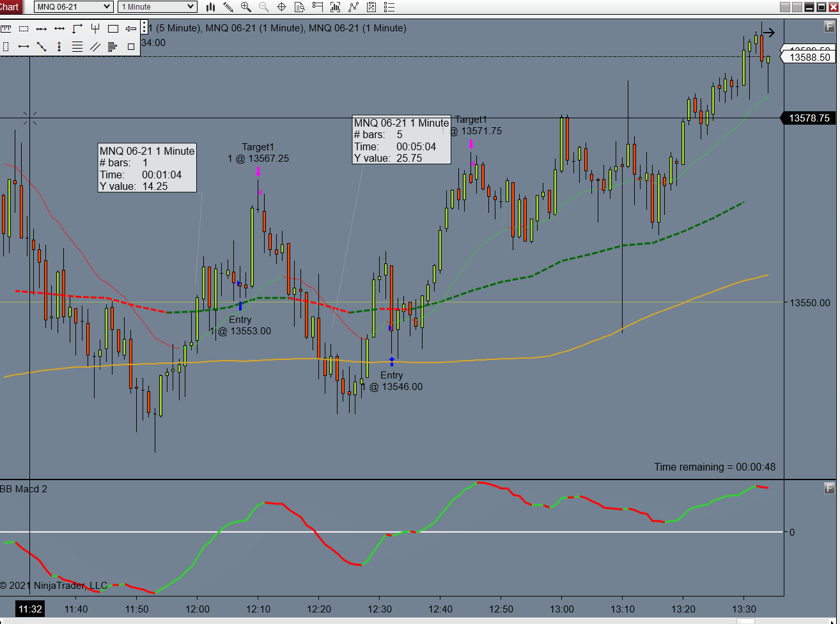Click the zoom out magnifier

click(x=264, y=7)
